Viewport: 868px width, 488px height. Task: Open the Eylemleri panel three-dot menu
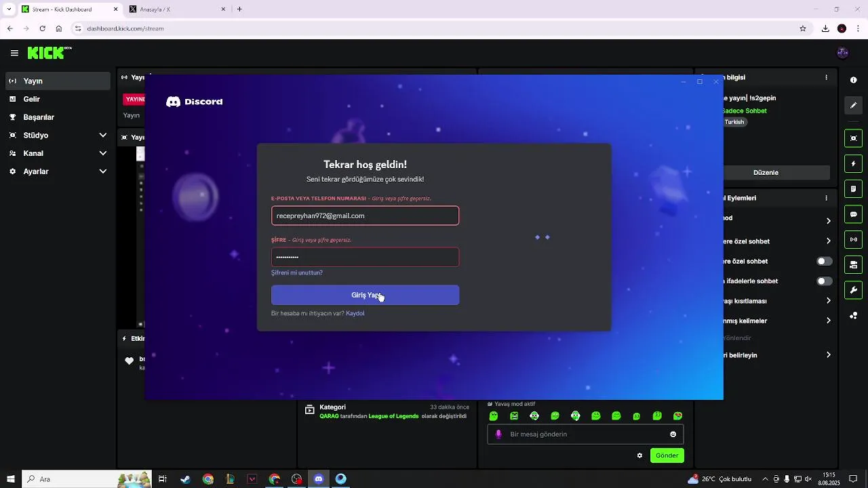coord(826,198)
